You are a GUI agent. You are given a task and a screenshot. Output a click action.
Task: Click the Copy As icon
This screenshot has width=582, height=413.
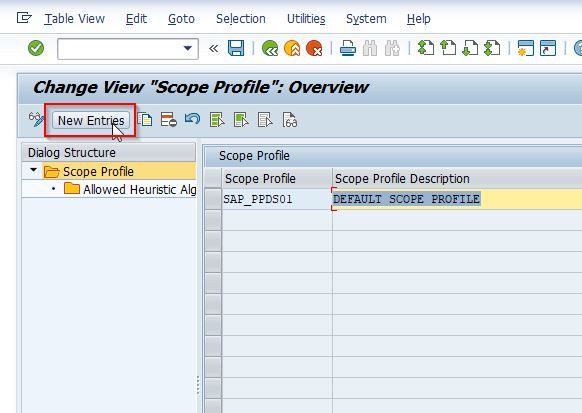(x=145, y=120)
